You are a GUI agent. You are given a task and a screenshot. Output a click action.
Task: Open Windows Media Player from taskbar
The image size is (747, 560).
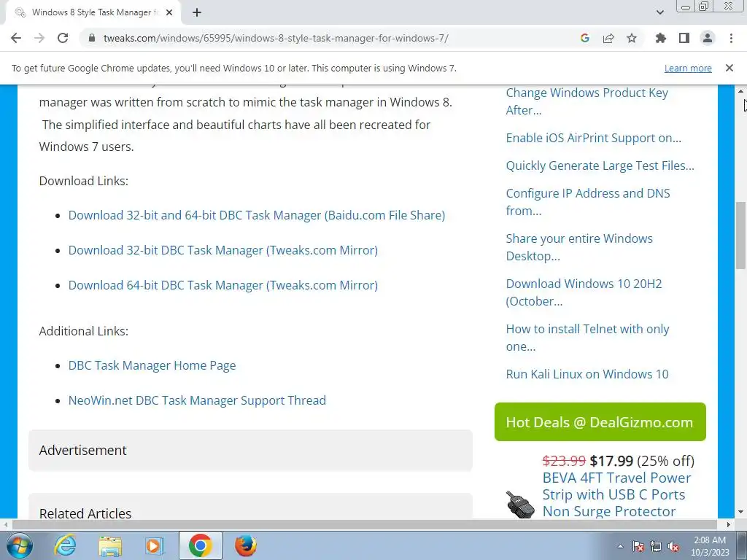[155, 545]
